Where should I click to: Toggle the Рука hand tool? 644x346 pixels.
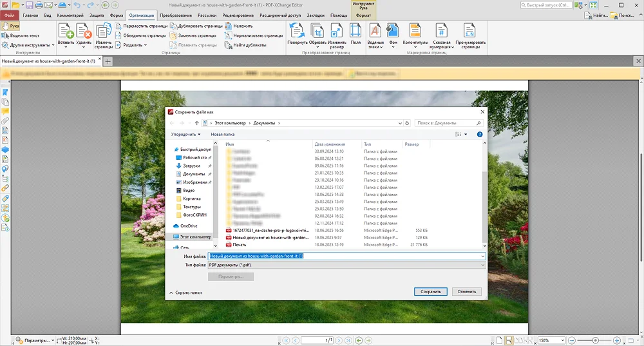tap(11, 26)
